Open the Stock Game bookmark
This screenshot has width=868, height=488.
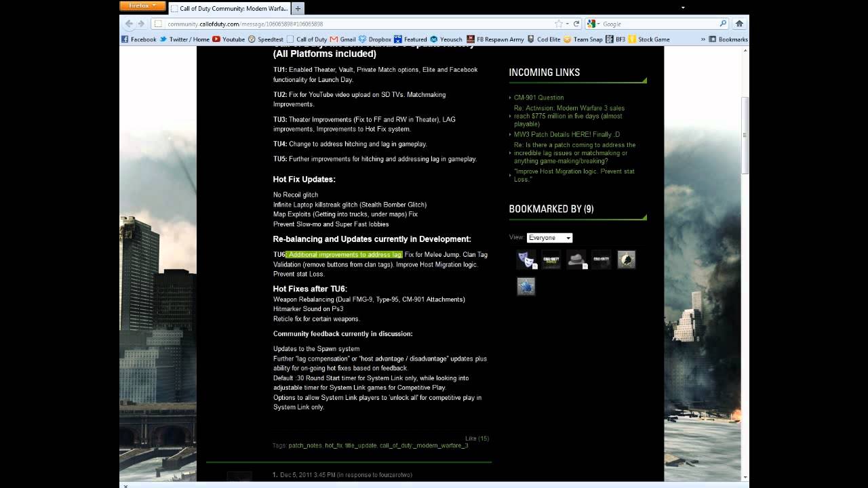coord(649,39)
